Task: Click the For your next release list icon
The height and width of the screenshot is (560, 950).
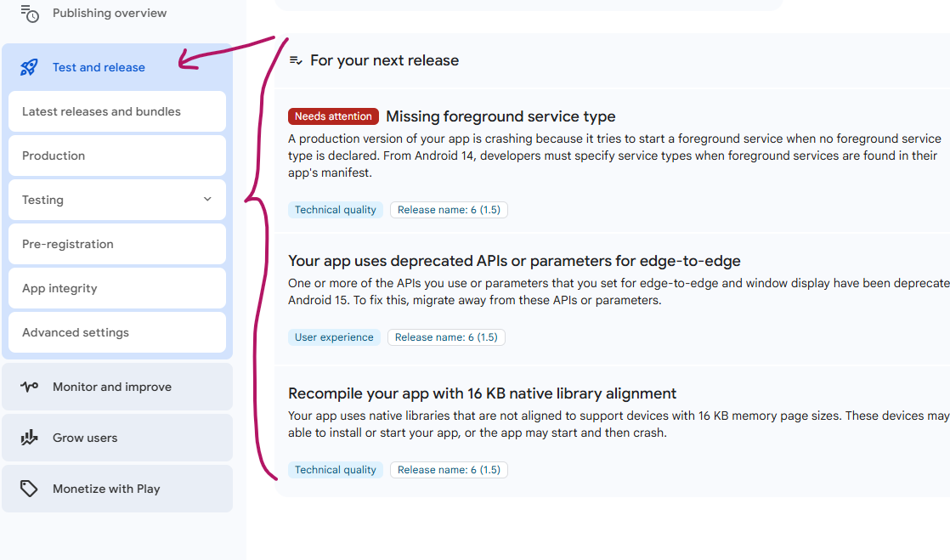Action: point(295,59)
